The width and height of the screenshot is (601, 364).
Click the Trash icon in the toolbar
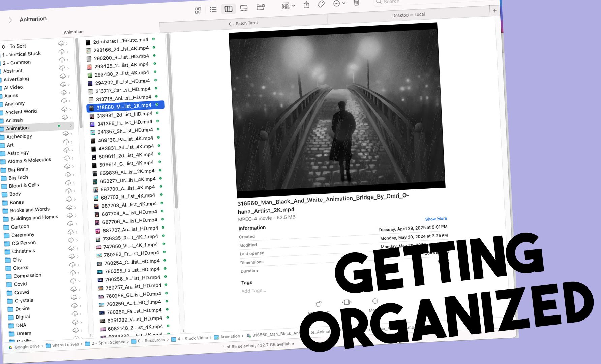click(356, 3)
